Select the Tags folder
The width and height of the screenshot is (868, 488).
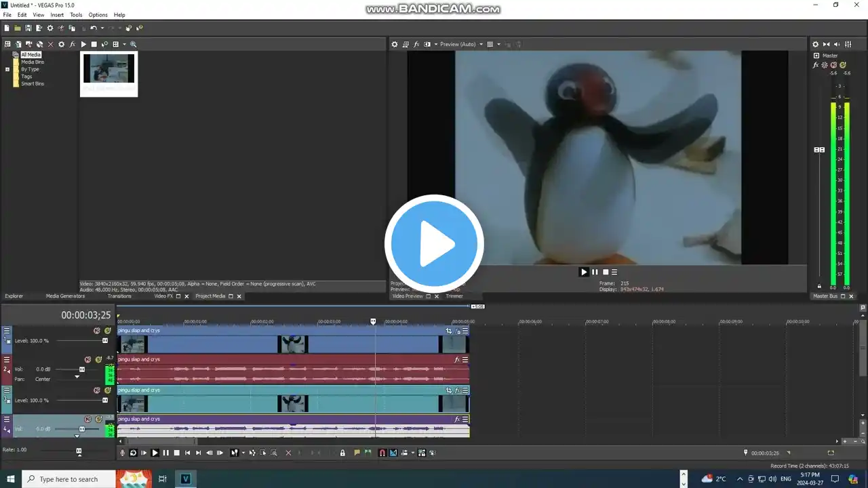(26, 77)
